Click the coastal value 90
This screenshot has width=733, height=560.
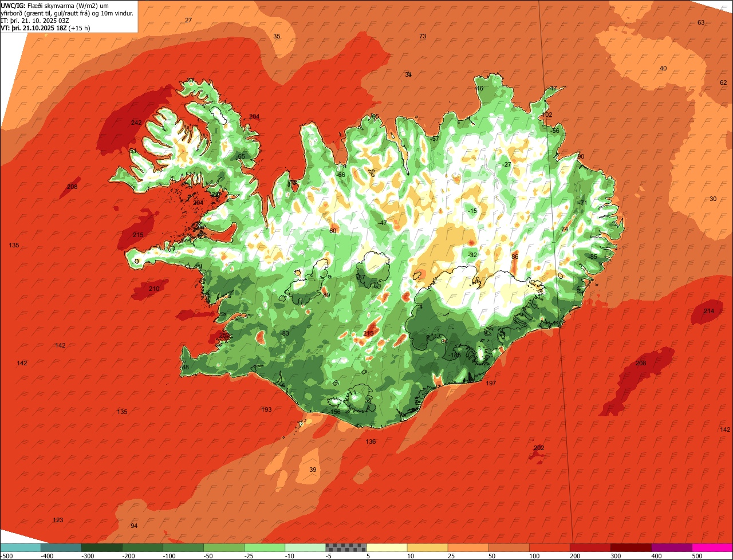click(581, 156)
